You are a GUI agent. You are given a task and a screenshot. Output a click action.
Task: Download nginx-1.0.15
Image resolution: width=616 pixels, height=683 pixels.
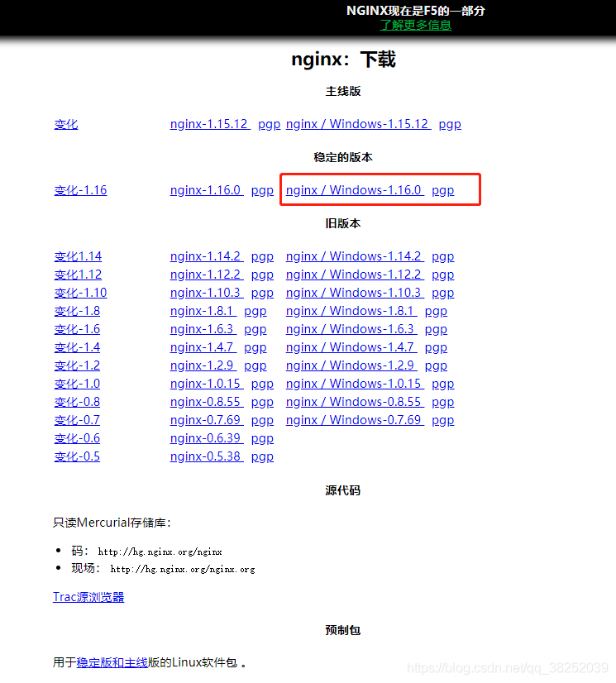tap(207, 384)
